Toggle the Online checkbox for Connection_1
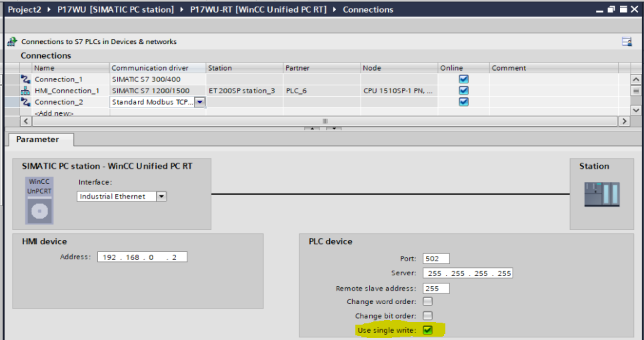This screenshot has height=340, width=644. [x=464, y=79]
